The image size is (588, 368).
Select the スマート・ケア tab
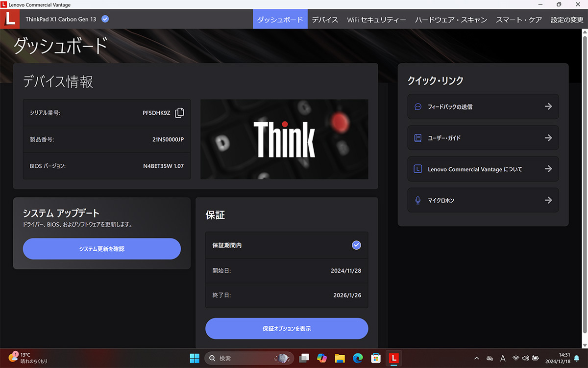[519, 20]
